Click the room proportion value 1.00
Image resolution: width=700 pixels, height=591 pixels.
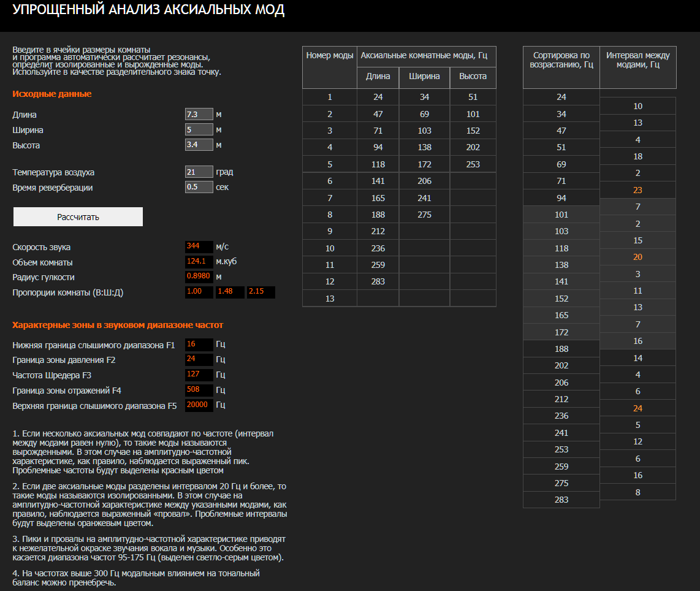tap(199, 292)
